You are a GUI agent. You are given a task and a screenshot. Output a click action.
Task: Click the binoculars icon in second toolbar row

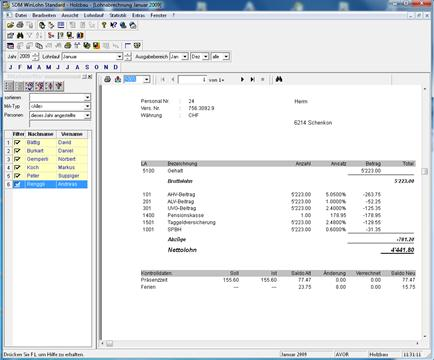click(x=20, y=35)
